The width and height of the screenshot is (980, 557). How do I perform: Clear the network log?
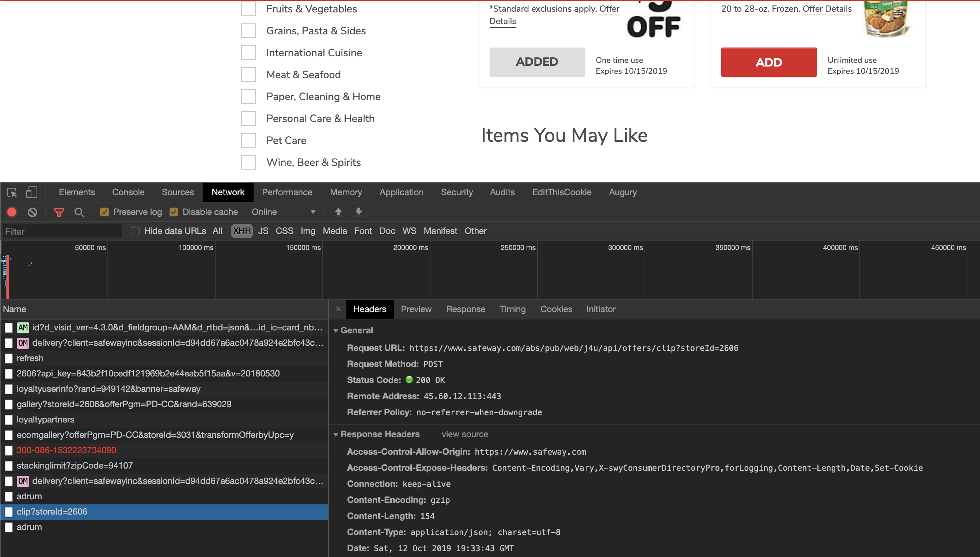[x=33, y=212]
